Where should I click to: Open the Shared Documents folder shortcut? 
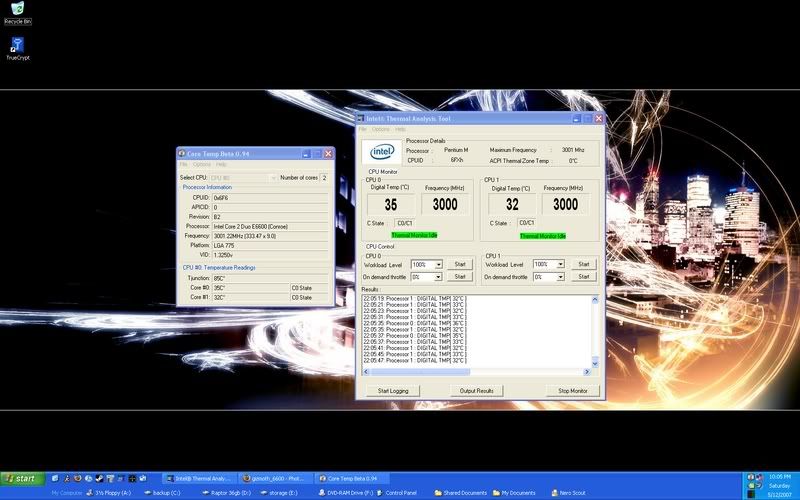point(461,493)
